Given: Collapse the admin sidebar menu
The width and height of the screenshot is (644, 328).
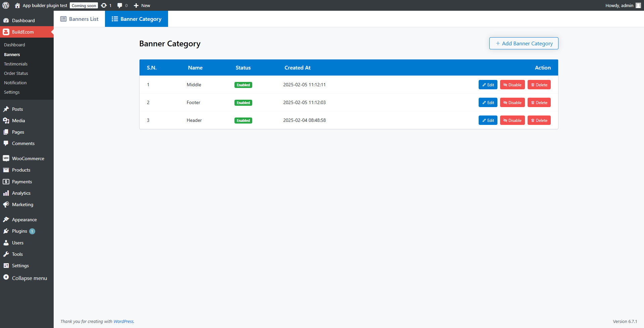Looking at the screenshot, I should pyautogui.click(x=29, y=278).
